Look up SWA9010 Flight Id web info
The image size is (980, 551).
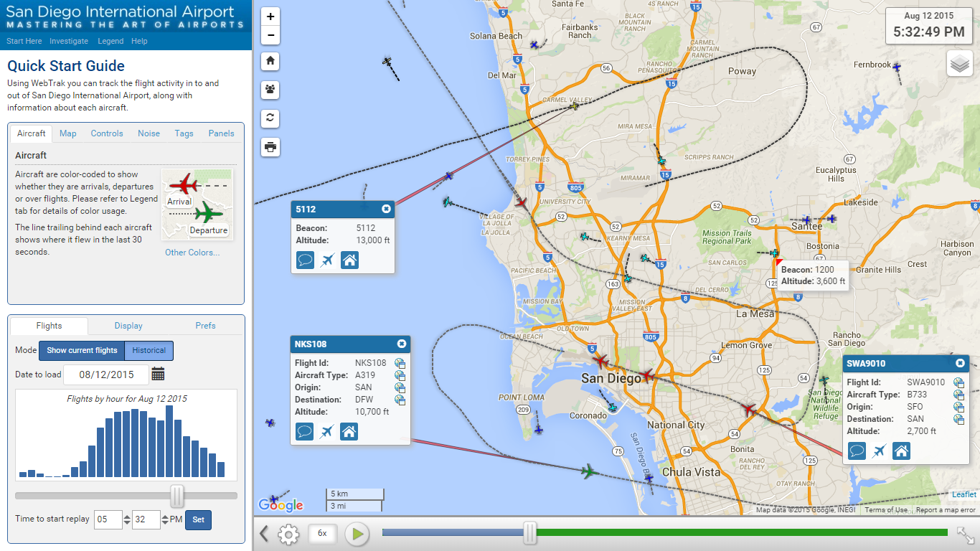pos(958,382)
